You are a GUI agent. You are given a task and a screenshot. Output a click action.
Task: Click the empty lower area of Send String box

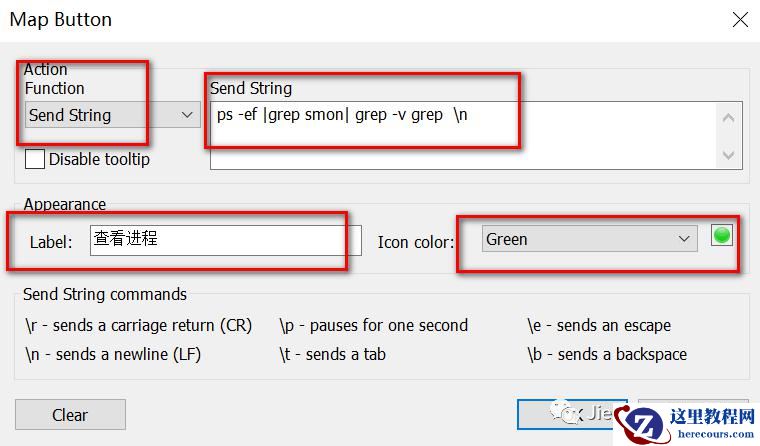[x=463, y=153]
